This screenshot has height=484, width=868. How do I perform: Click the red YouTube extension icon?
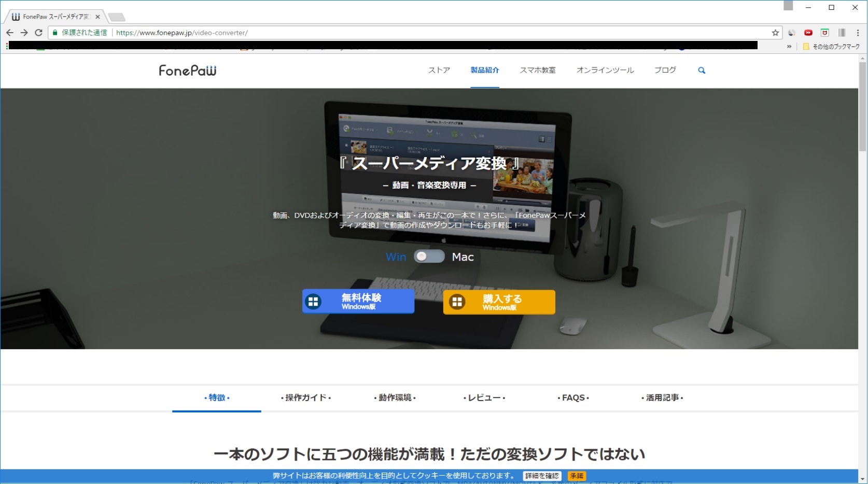808,33
